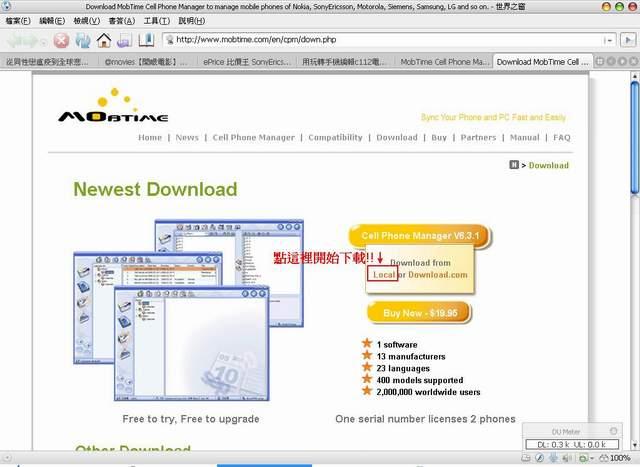Click the browser icon in title bar

(x=6, y=6)
